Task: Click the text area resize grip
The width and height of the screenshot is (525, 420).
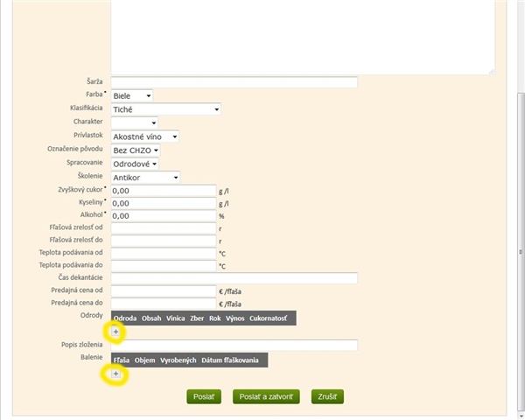Action: click(x=491, y=71)
